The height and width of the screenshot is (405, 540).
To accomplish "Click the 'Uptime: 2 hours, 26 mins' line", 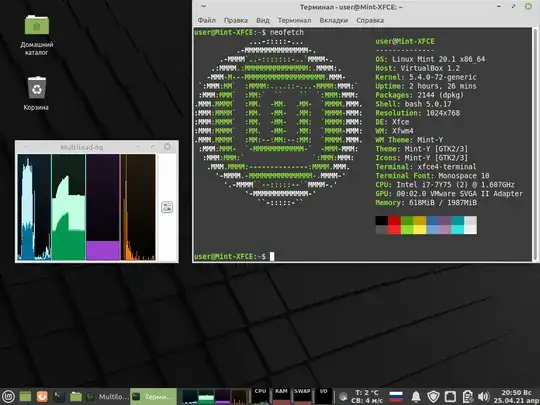I will point(426,86).
